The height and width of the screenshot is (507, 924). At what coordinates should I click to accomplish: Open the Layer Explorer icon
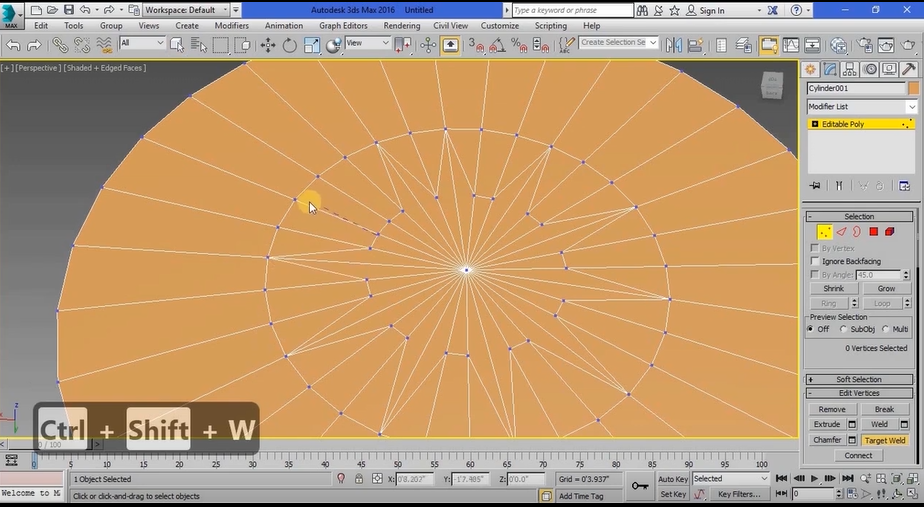tap(743, 45)
